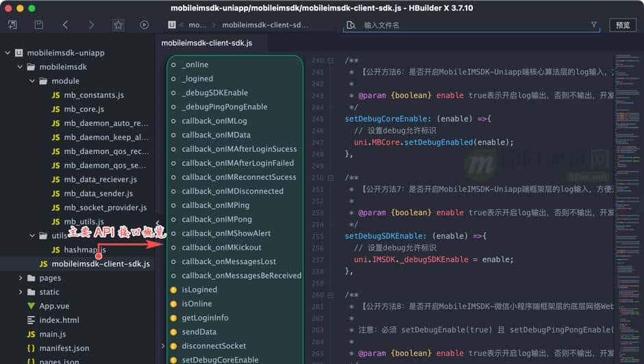Click breadcrumb mobileimsdk-client-sd...

[265, 25]
